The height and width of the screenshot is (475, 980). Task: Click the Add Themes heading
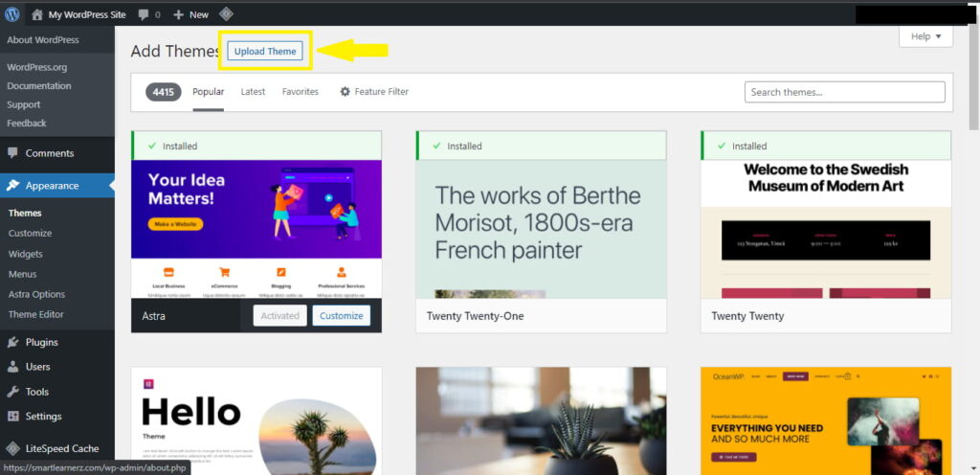[x=175, y=52]
